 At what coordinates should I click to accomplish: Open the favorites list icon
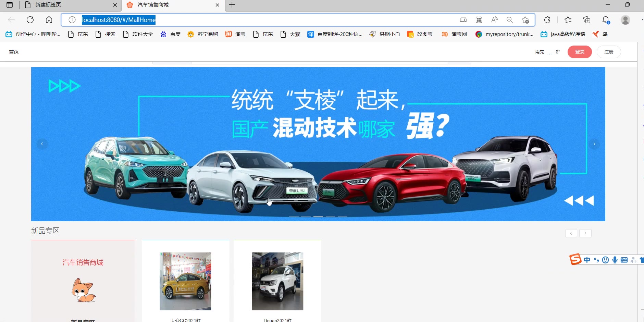(568, 20)
